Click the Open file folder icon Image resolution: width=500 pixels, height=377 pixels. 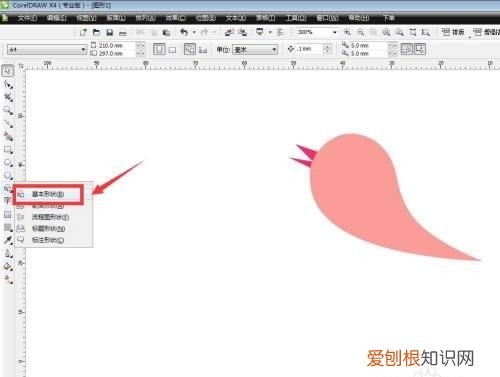coord(96,32)
